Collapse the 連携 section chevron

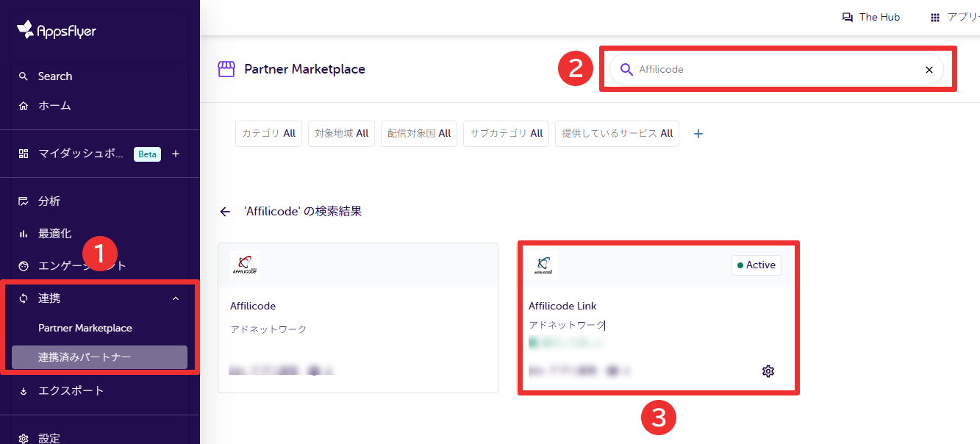[175, 298]
